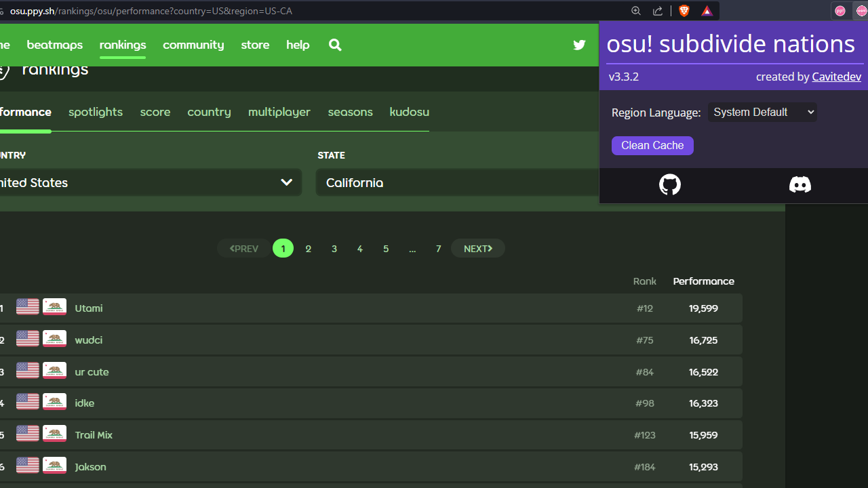Open player profile ur cute
Screen dimensions: 868x488
pos(92,371)
